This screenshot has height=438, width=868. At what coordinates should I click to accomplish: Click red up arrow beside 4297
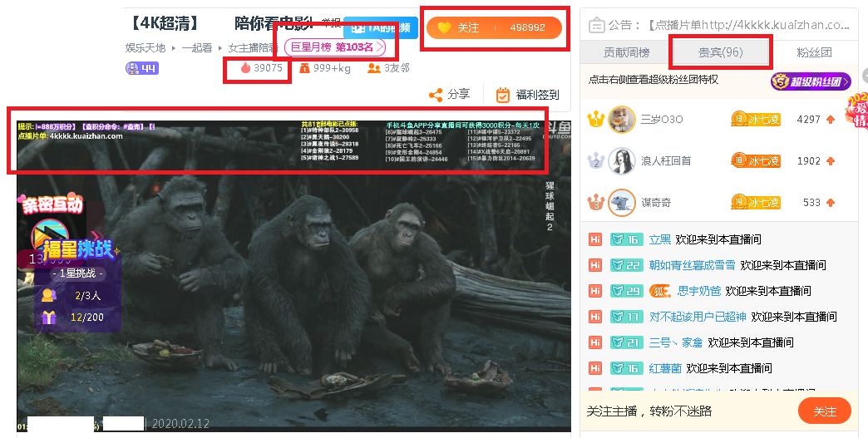(831, 120)
